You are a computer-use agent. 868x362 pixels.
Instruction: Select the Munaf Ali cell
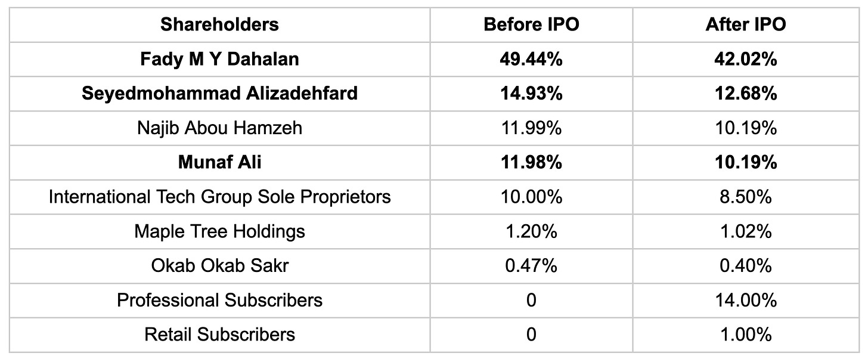(x=219, y=162)
